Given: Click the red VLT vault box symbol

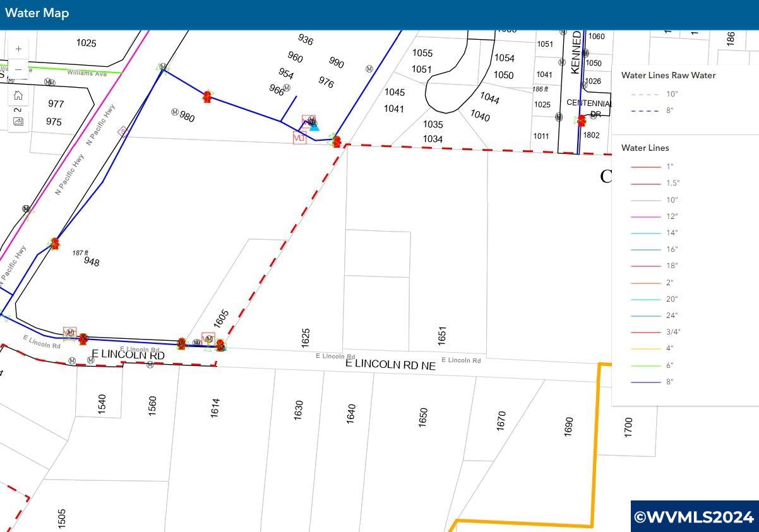Looking at the screenshot, I should pos(299,138).
